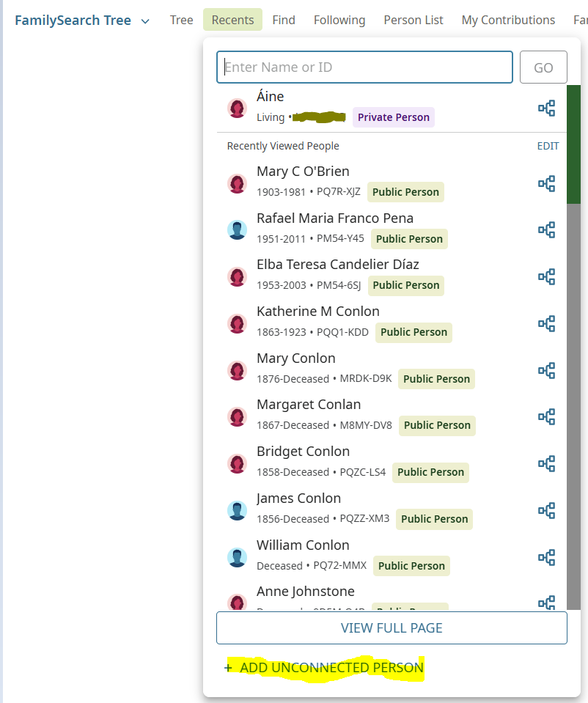The image size is (588, 703).
Task: Click Mary Conlon's portrait icon
Action: coord(237,370)
